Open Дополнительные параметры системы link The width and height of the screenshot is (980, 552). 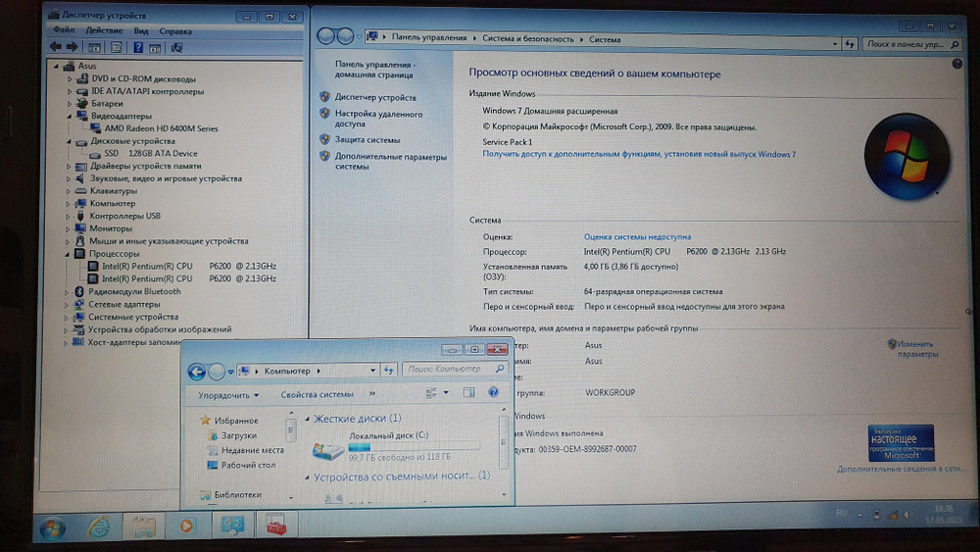tap(391, 162)
